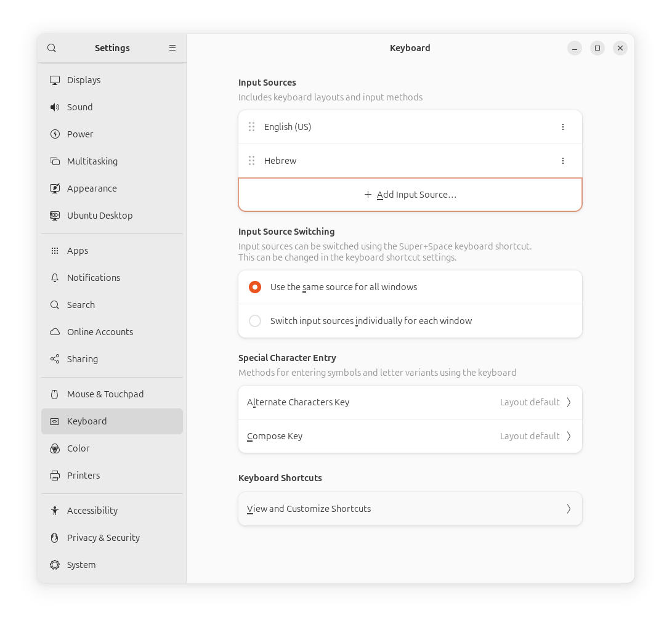Click the Sharing icon

55,359
